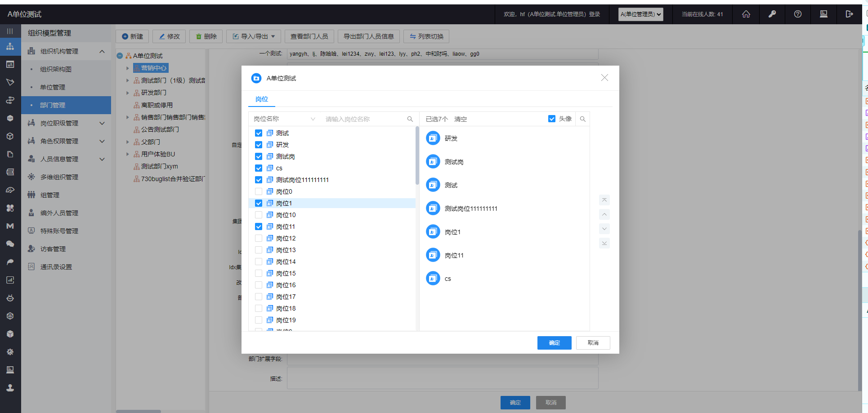Select the 岗位 tab in dialog

coord(262,99)
